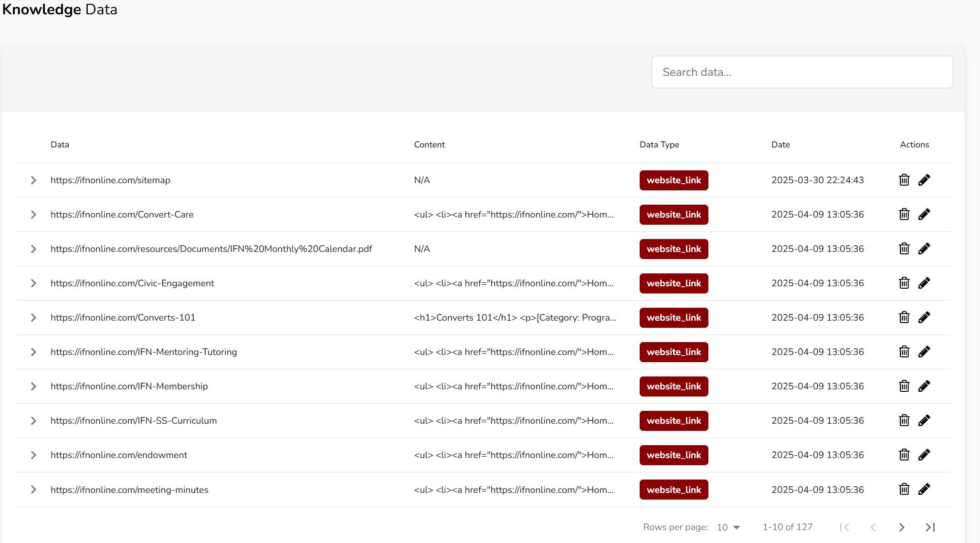Click the website_link badge for IFN-Membership

coord(674,386)
